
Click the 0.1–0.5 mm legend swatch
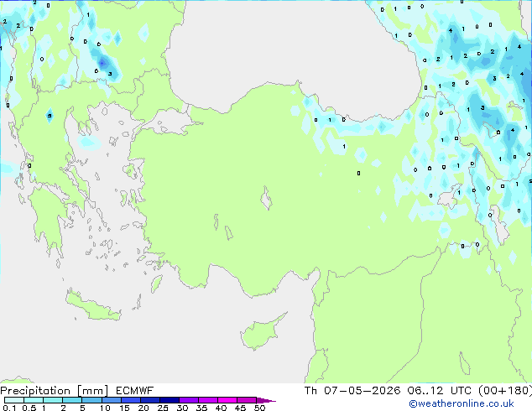click(x=14, y=400)
